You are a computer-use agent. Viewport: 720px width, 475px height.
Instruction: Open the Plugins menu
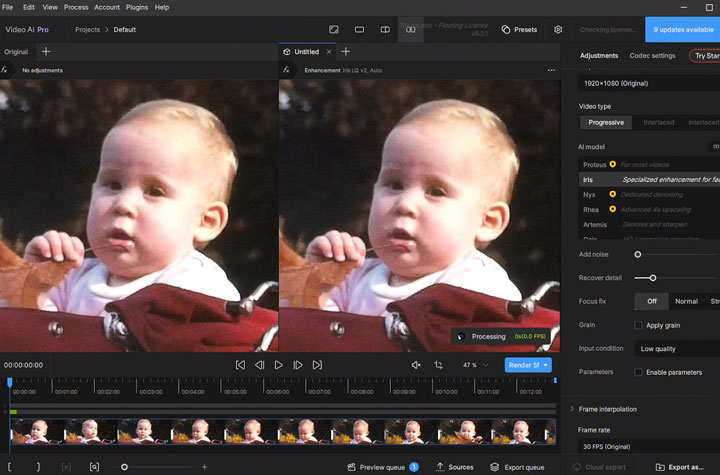[x=137, y=7]
